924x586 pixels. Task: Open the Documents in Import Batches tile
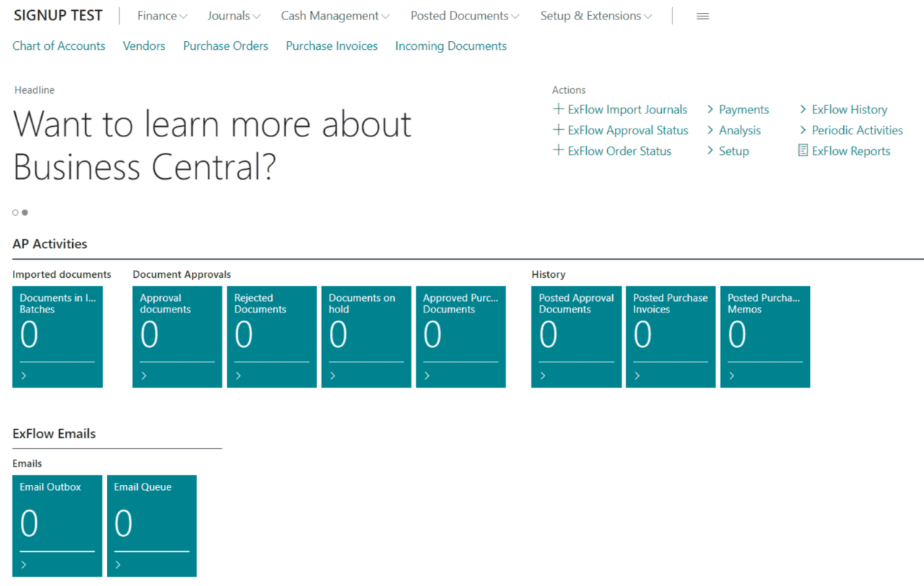[58, 337]
